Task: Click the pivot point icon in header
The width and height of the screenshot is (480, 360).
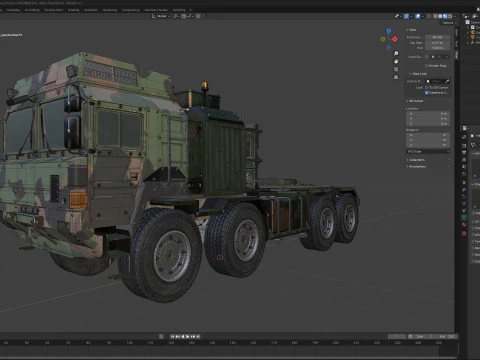Action: [x=176, y=16]
